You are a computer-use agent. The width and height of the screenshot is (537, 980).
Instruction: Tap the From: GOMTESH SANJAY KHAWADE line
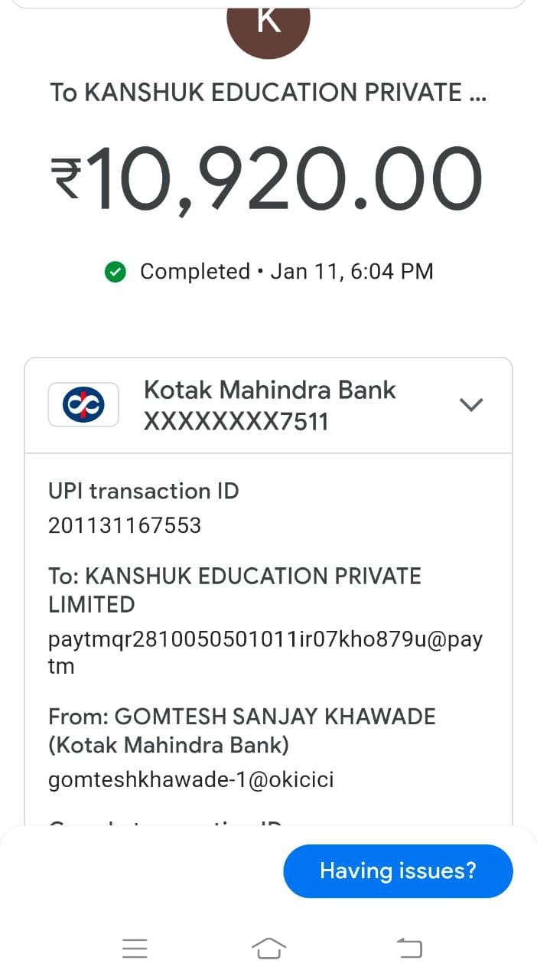pyautogui.click(x=242, y=730)
